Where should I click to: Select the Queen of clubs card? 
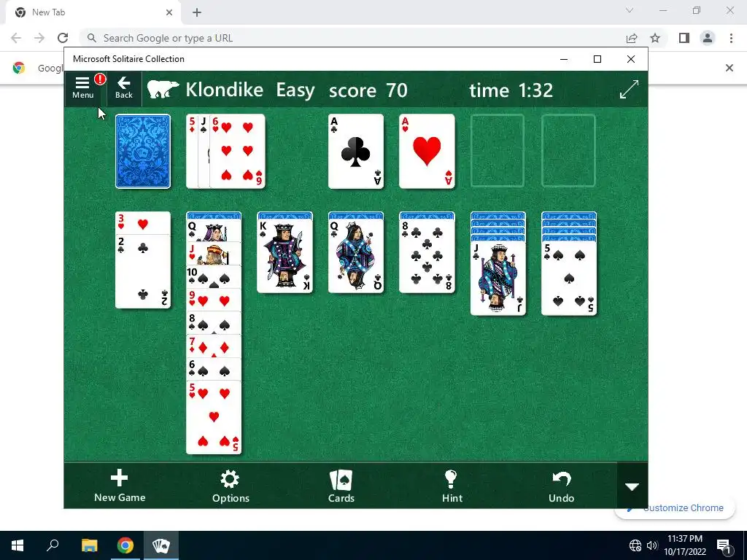(x=356, y=256)
